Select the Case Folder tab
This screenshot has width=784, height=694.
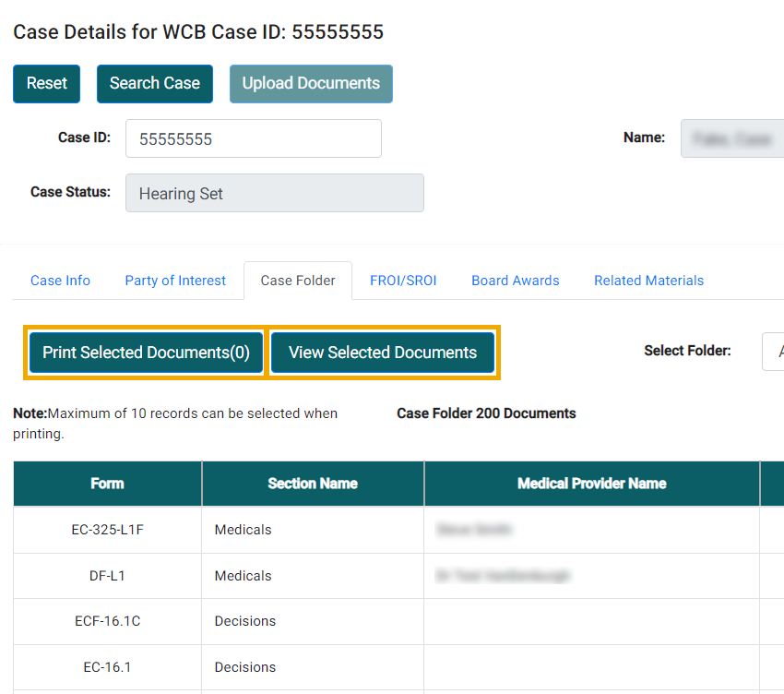pos(298,281)
